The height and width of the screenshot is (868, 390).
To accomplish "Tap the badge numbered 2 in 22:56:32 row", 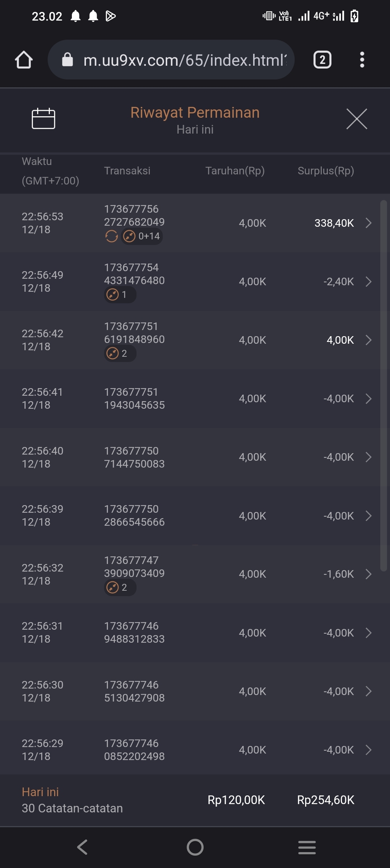I will point(120,587).
